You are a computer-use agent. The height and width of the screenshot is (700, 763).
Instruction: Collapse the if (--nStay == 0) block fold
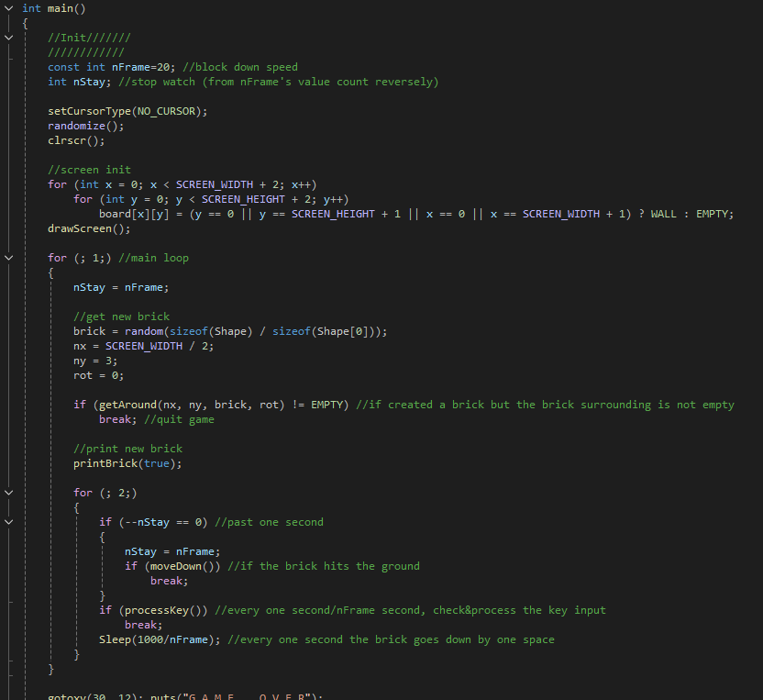pos(8,522)
